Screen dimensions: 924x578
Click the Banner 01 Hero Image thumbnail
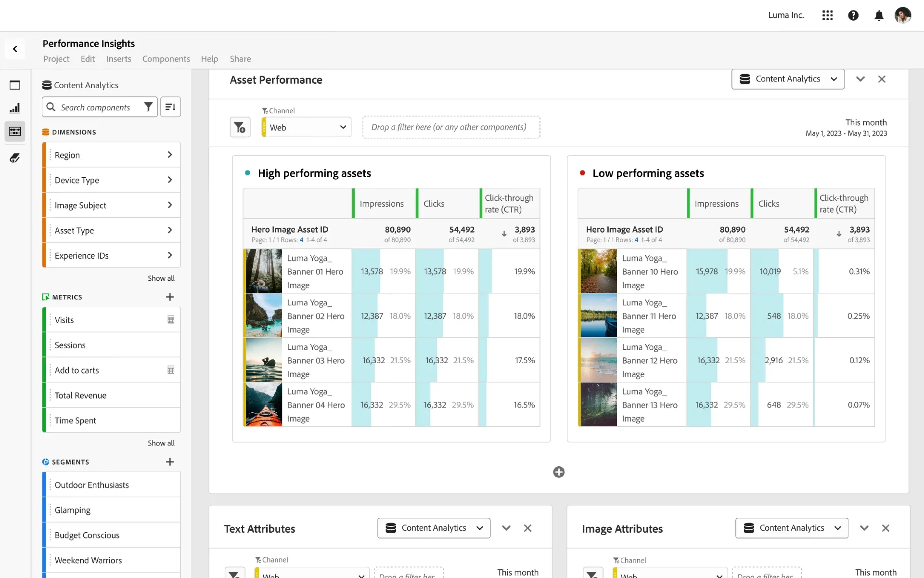263,271
